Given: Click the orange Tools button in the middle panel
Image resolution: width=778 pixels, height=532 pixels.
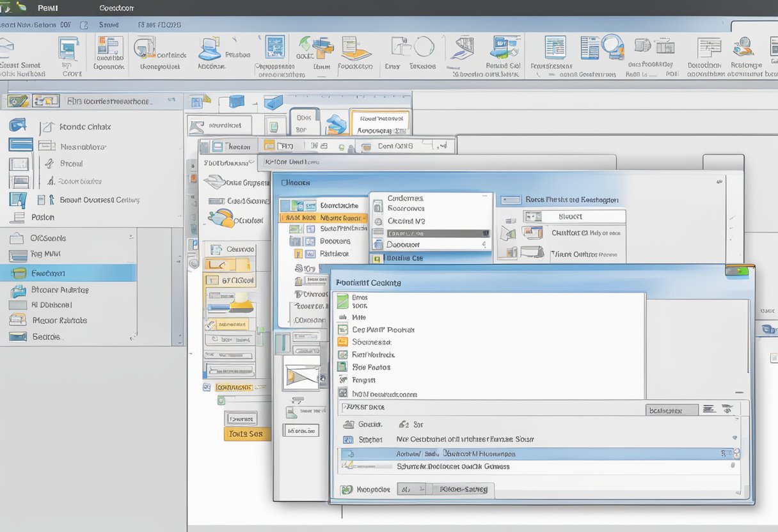Looking at the screenshot, I should point(247,433).
